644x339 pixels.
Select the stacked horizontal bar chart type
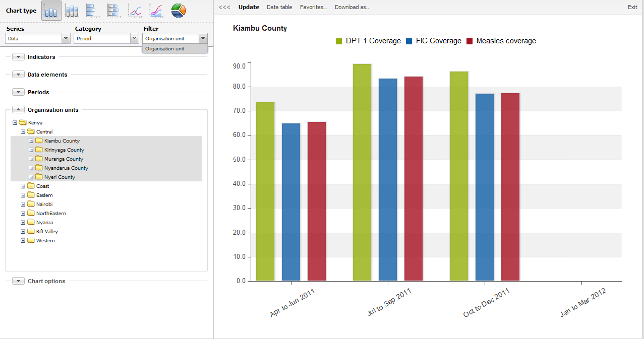[113, 11]
